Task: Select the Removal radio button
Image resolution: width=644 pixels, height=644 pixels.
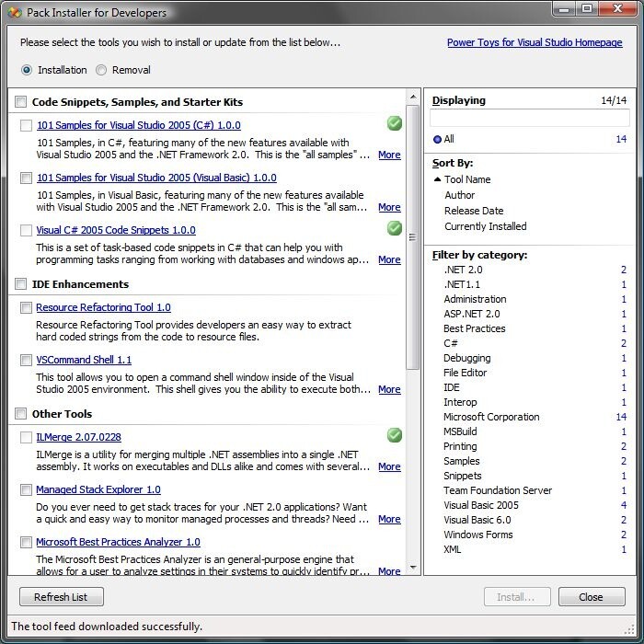Action: pos(101,70)
